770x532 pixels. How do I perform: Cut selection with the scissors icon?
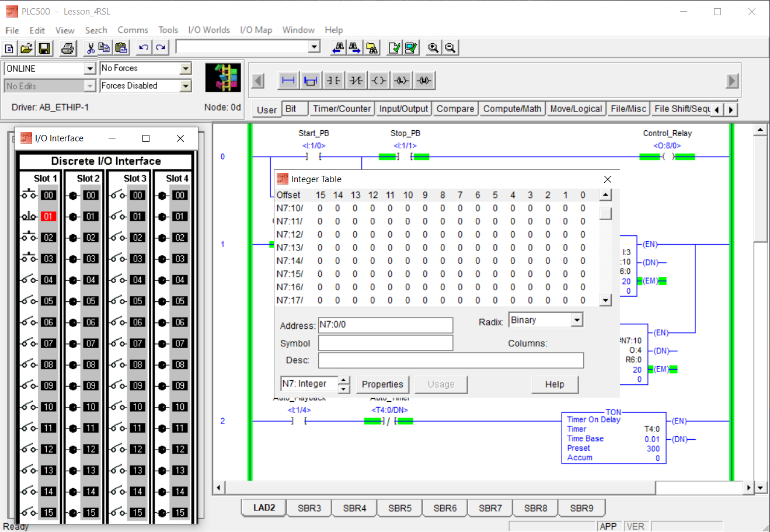coord(90,48)
